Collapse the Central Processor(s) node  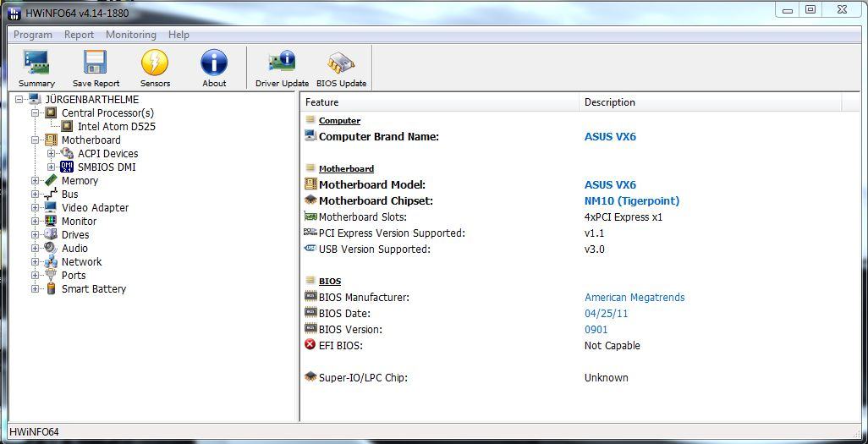click(36, 113)
